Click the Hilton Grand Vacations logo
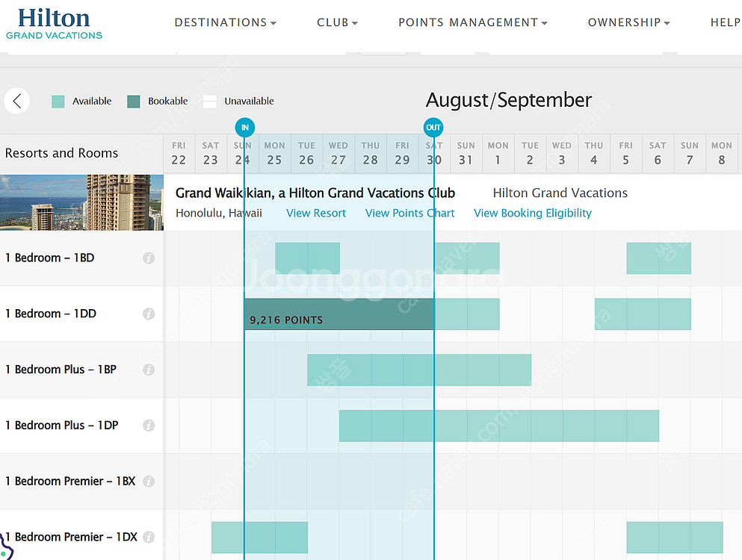 point(54,24)
